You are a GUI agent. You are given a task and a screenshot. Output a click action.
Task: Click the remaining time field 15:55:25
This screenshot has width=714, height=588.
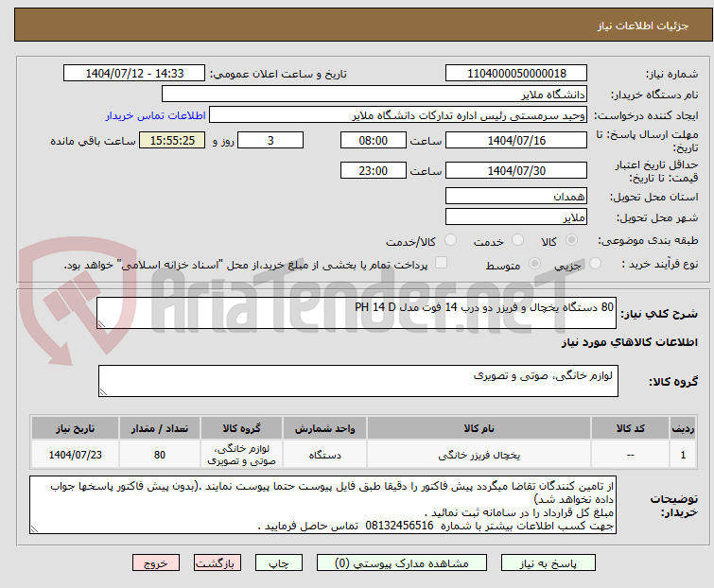[172, 140]
